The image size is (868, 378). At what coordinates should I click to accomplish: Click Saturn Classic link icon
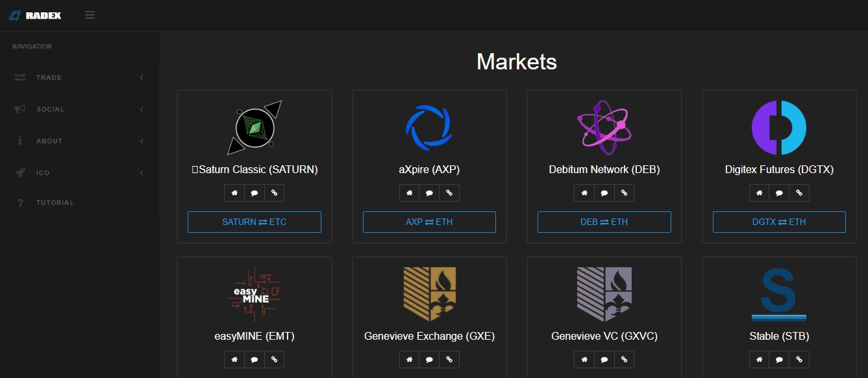(274, 193)
